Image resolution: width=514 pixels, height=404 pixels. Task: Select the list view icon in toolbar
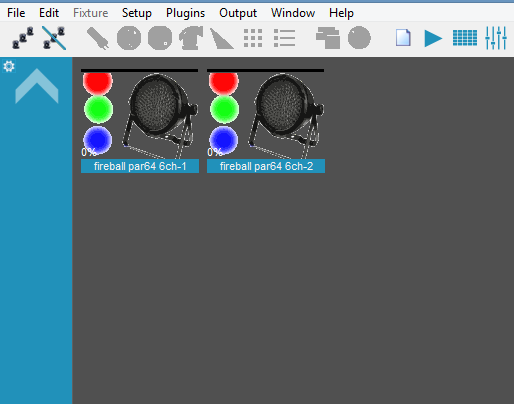284,38
